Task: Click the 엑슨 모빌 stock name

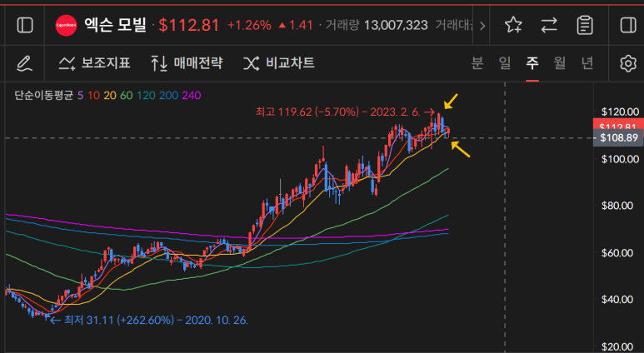Action: (x=115, y=26)
